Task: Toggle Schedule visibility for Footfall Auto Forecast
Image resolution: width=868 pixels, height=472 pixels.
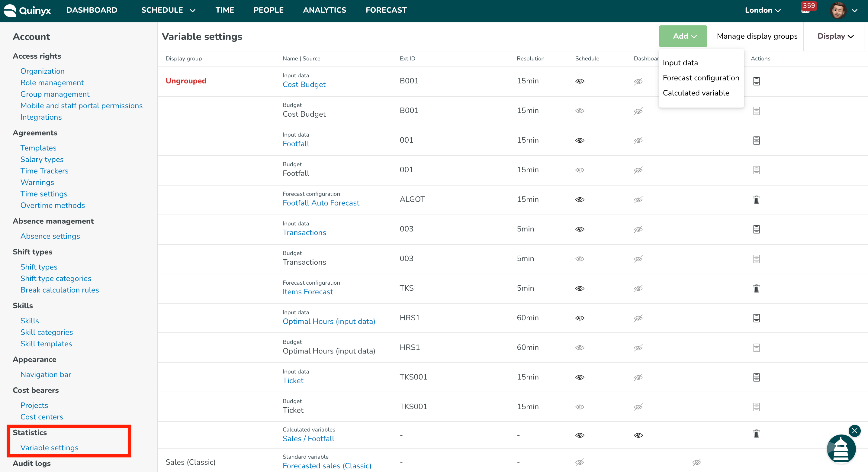Action: coord(580,200)
